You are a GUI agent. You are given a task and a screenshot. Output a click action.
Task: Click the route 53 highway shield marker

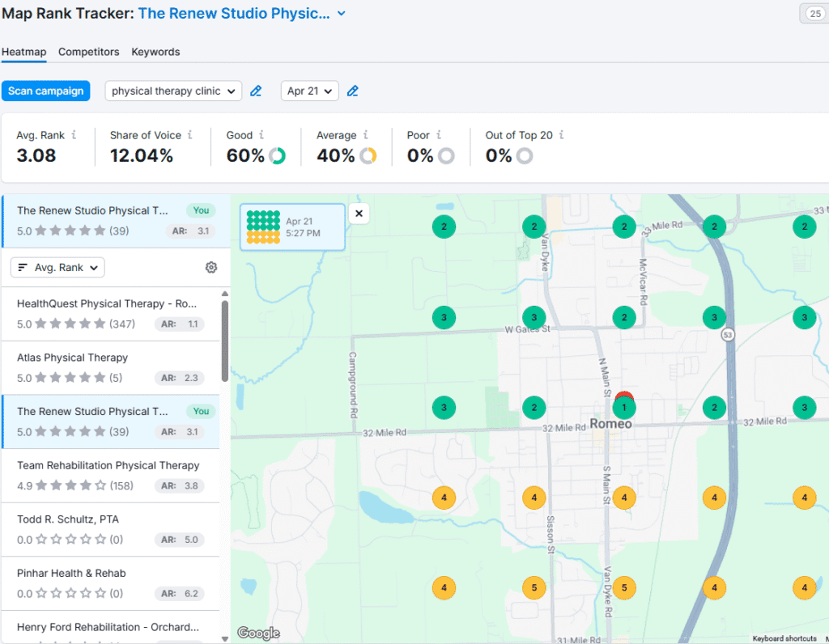pyautogui.click(x=728, y=335)
